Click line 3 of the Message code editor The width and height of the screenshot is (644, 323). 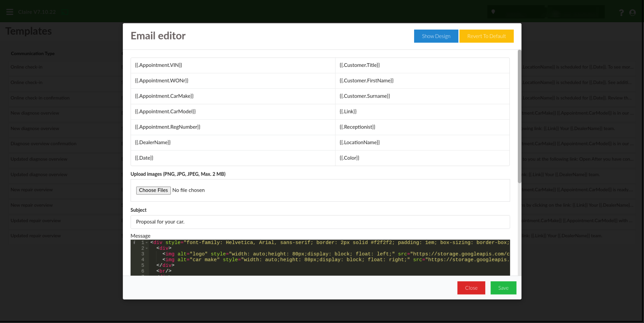point(328,254)
